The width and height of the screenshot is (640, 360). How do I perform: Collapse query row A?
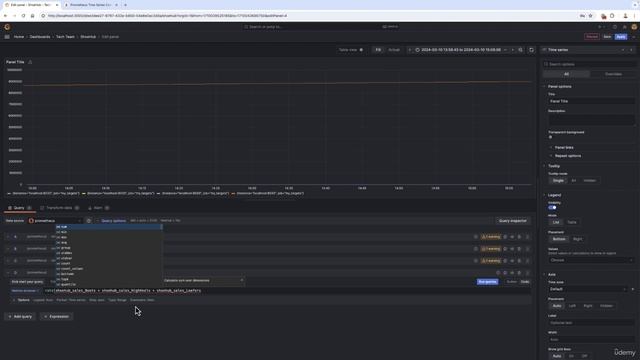click(x=7, y=237)
